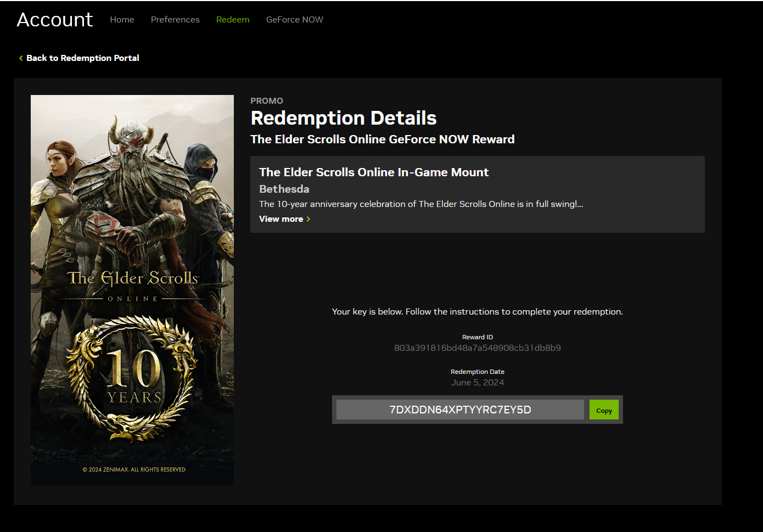Open the Home navigation item
Viewport: 763px width, 532px height.
click(122, 20)
